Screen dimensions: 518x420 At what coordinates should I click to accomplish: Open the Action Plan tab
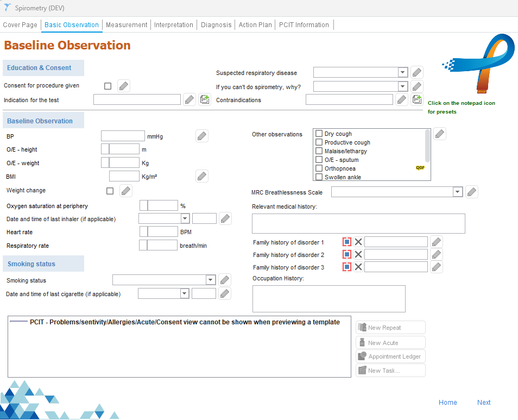pos(255,25)
